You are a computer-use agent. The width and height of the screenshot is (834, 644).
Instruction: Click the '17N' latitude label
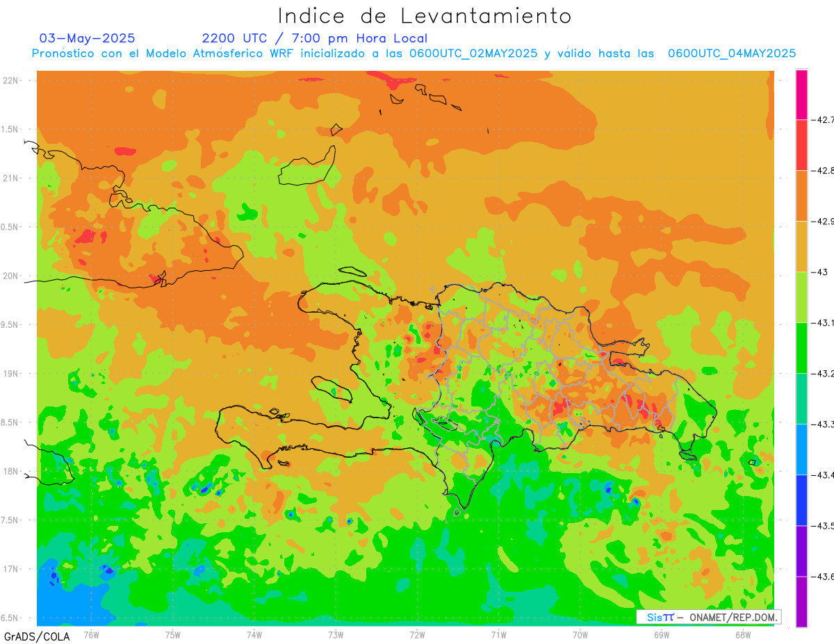click(x=11, y=569)
